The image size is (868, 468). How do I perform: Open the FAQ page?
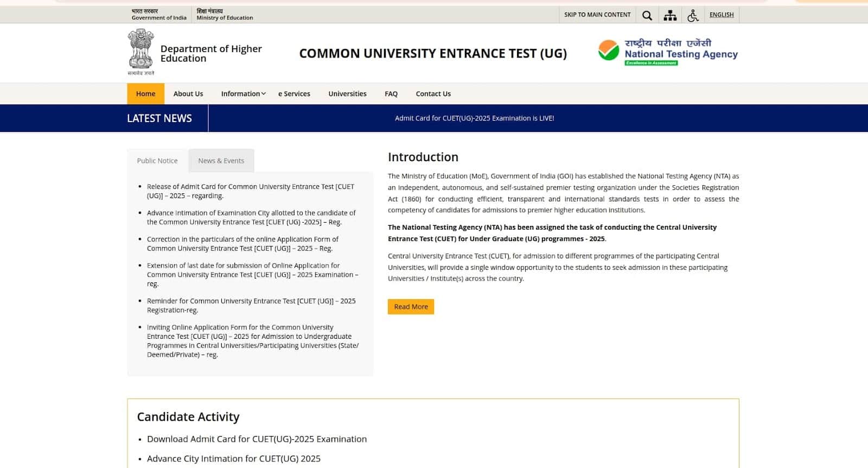391,94
